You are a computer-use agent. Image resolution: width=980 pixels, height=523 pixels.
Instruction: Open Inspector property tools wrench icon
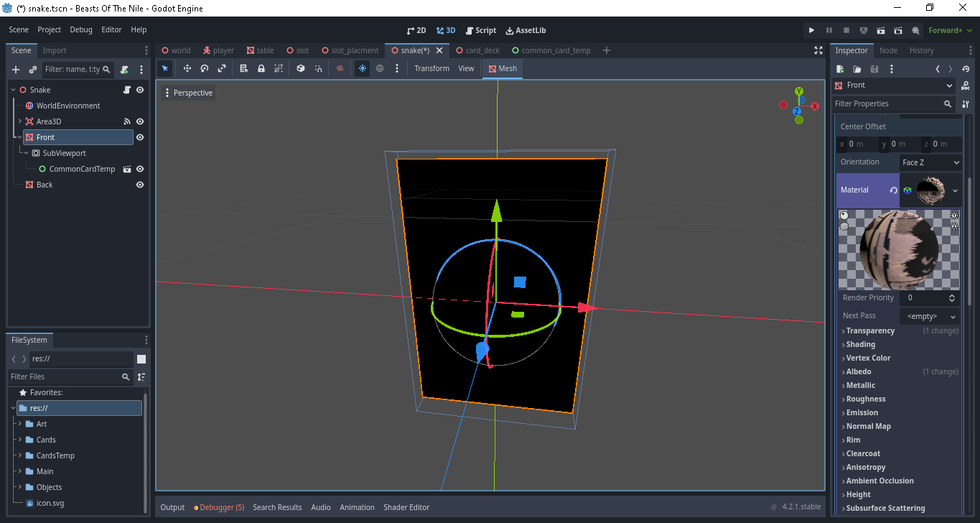(x=966, y=104)
